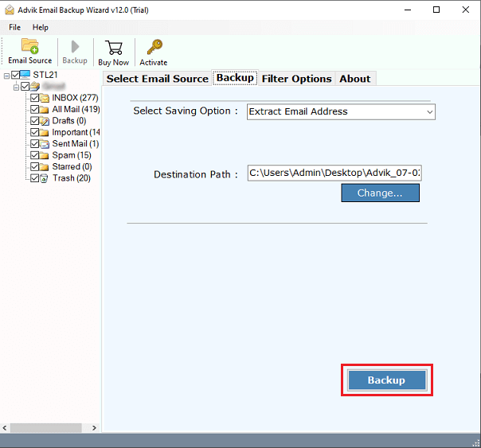Open the Buy Now shopping cart icon
This screenshot has height=448, width=481.
114,48
